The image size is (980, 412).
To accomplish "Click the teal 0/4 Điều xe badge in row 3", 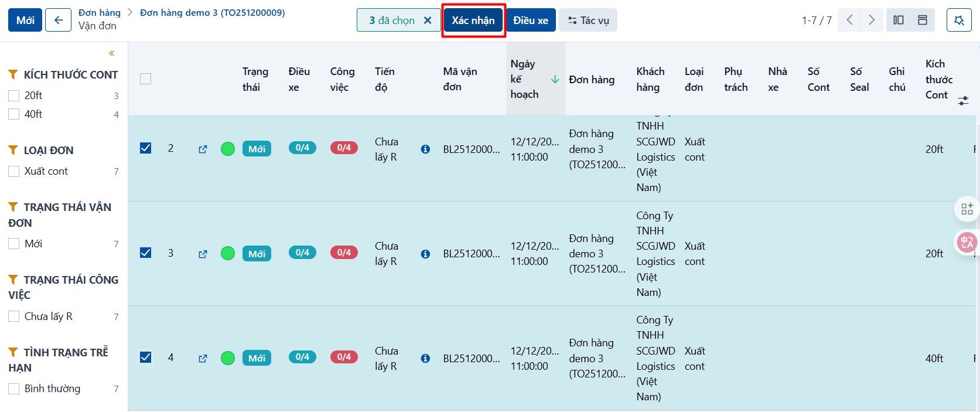I will 302,253.
